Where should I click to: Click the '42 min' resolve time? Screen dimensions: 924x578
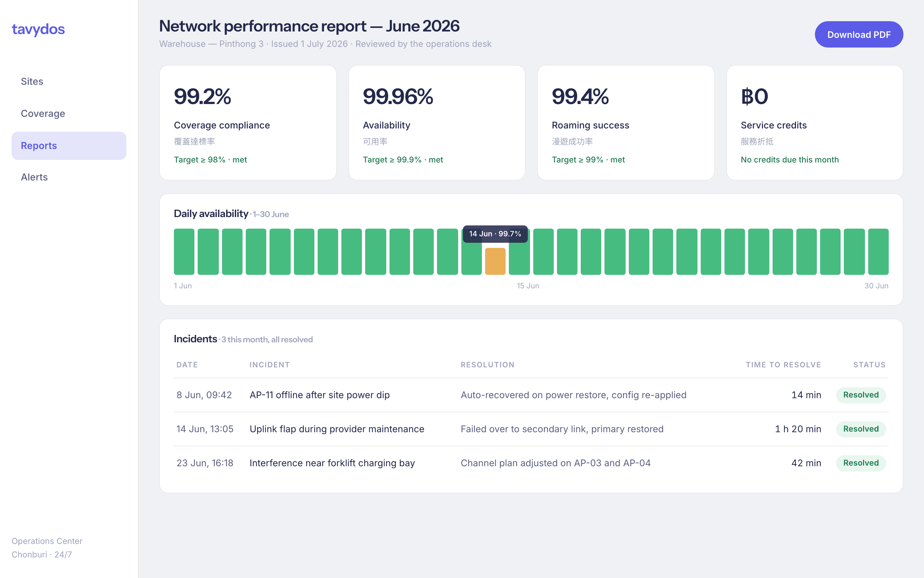click(x=806, y=463)
